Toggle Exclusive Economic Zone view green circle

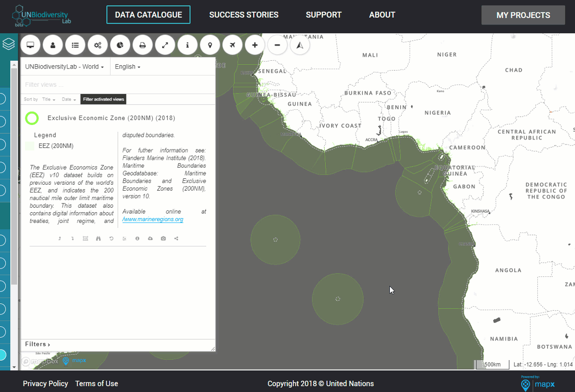coord(32,118)
